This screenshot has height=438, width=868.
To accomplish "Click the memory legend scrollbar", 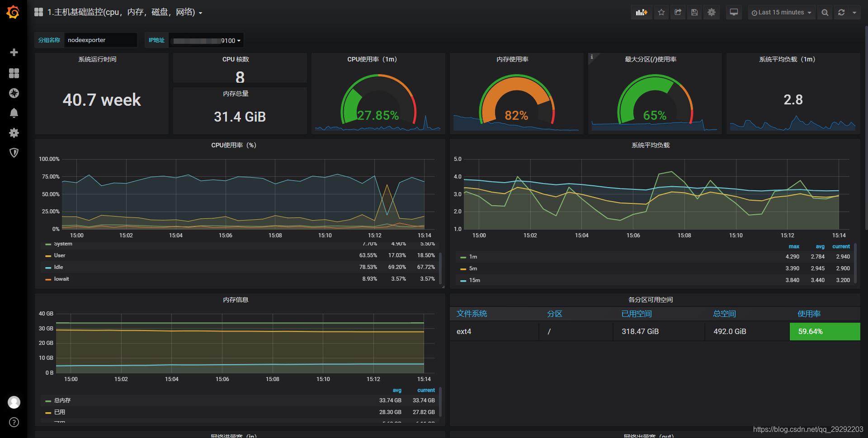I will coord(440,402).
